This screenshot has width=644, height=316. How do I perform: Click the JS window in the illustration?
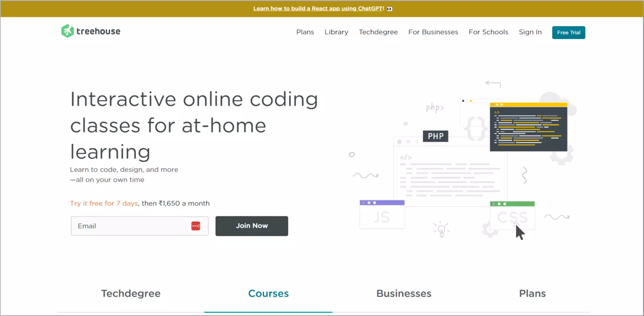click(x=382, y=214)
